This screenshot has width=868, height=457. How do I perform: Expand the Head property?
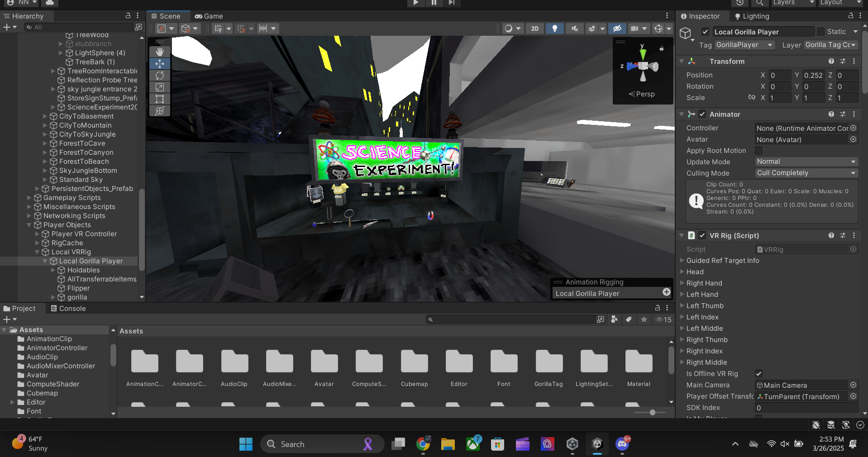pyautogui.click(x=682, y=272)
